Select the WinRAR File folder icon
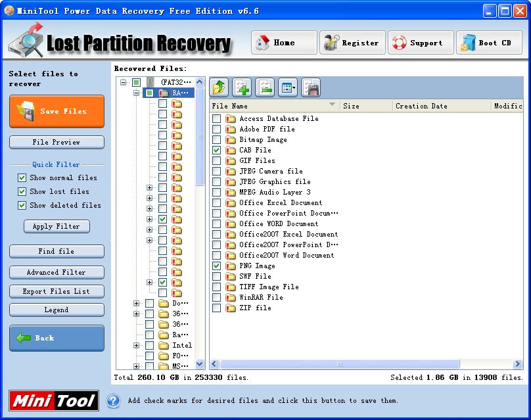The image size is (531, 420). tap(231, 297)
